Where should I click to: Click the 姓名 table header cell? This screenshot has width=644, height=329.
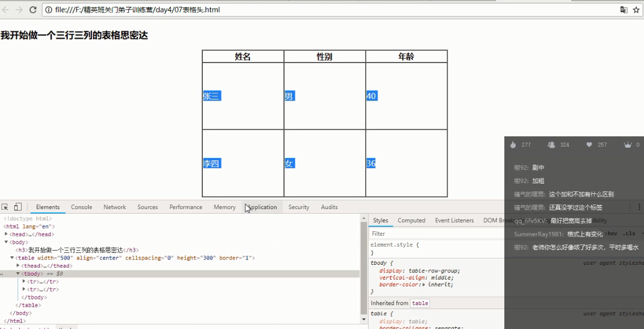pyautogui.click(x=242, y=57)
